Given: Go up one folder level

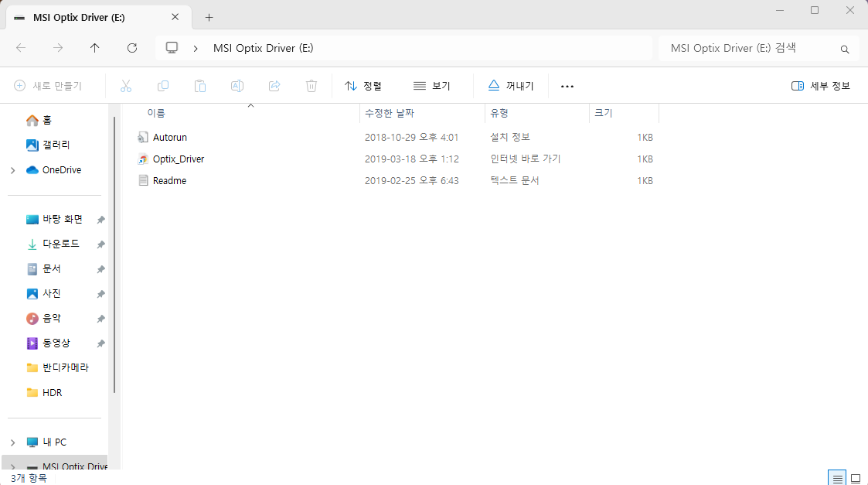Looking at the screenshot, I should [x=95, y=48].
